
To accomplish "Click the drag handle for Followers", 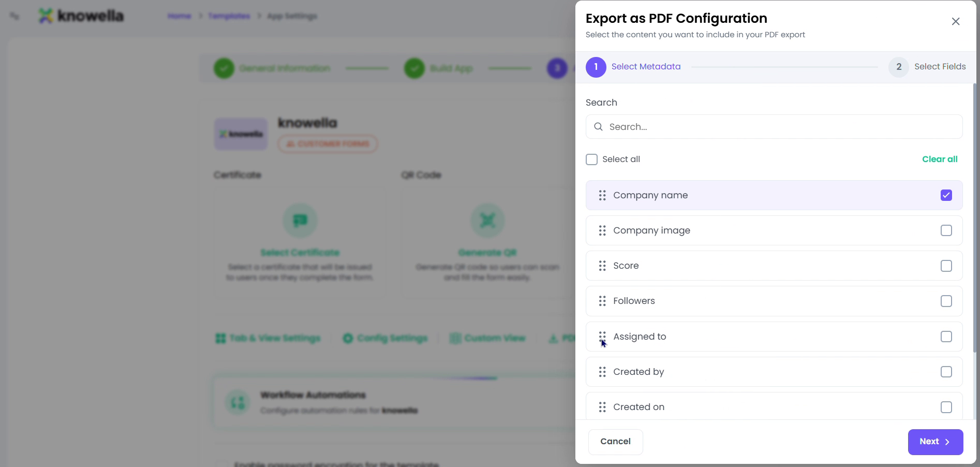I will (x=602, y=301).
